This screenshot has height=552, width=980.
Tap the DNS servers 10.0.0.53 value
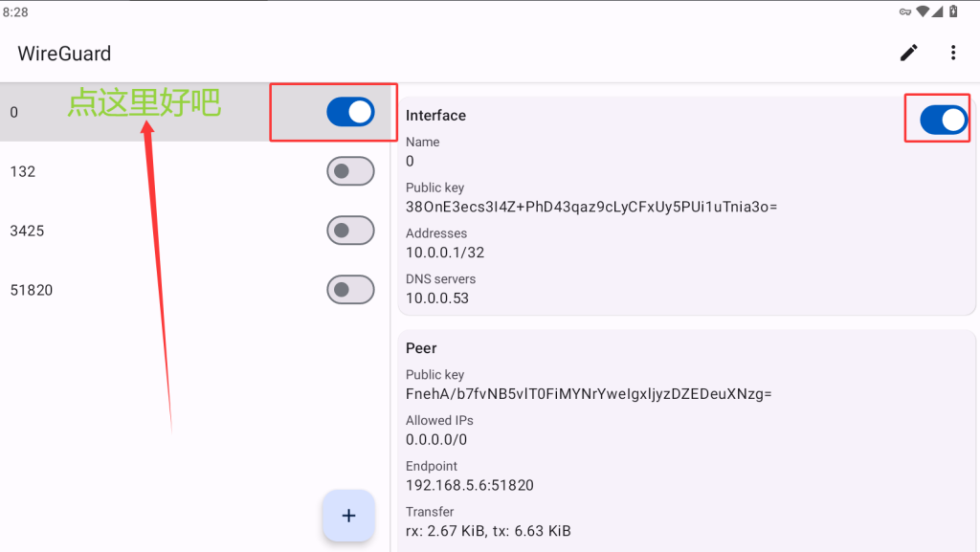coord(436,298)
